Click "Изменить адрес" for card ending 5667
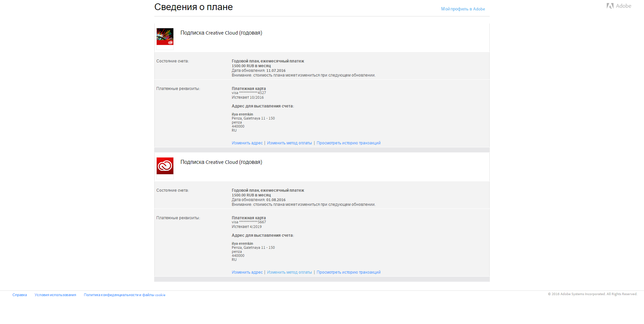 tap(247, 272)
